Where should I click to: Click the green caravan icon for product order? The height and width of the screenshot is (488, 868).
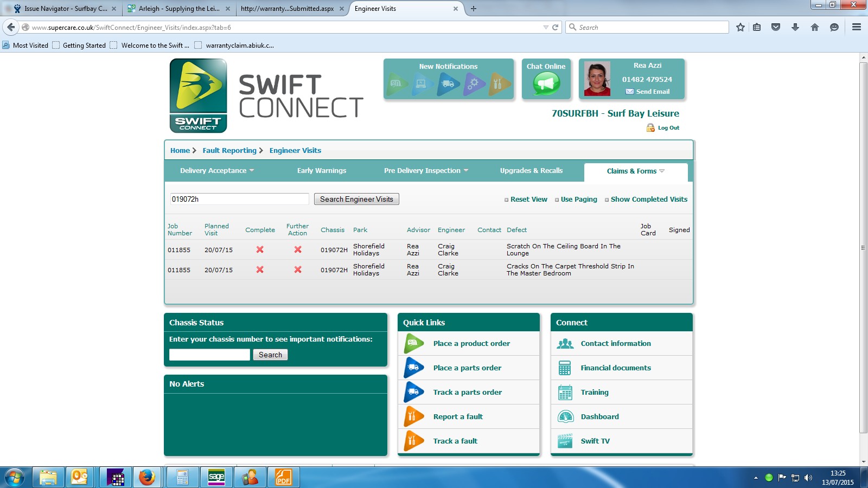(414, 343)
